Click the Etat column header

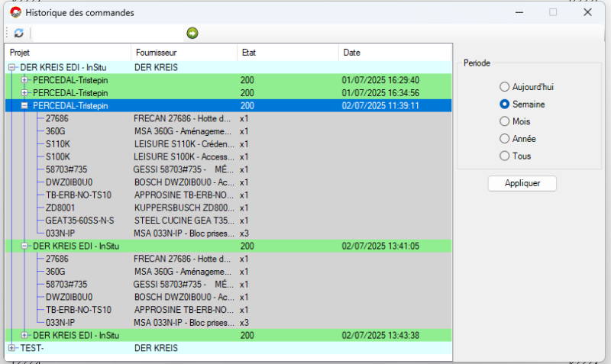pyautogui.click(x=287, y=53)
